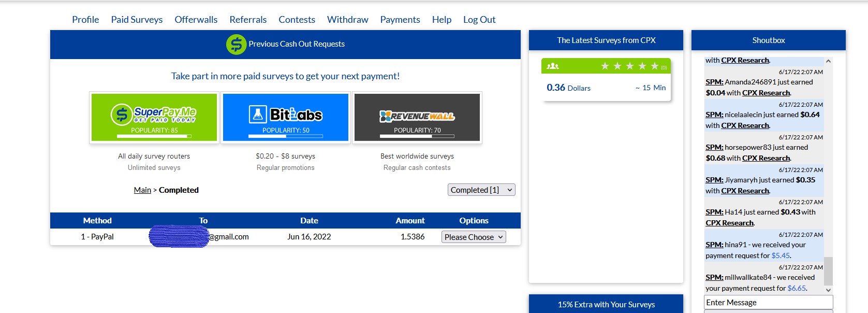The image size is (868, 313).
Task: Click SuperPayMe popularity bar
Action: point(154,136)
